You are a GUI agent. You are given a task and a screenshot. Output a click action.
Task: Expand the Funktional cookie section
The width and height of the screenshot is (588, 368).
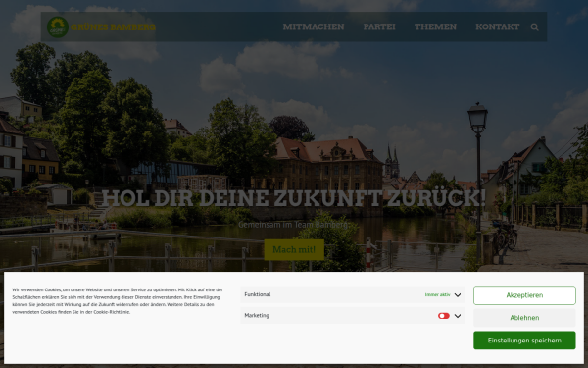(458, 295)
